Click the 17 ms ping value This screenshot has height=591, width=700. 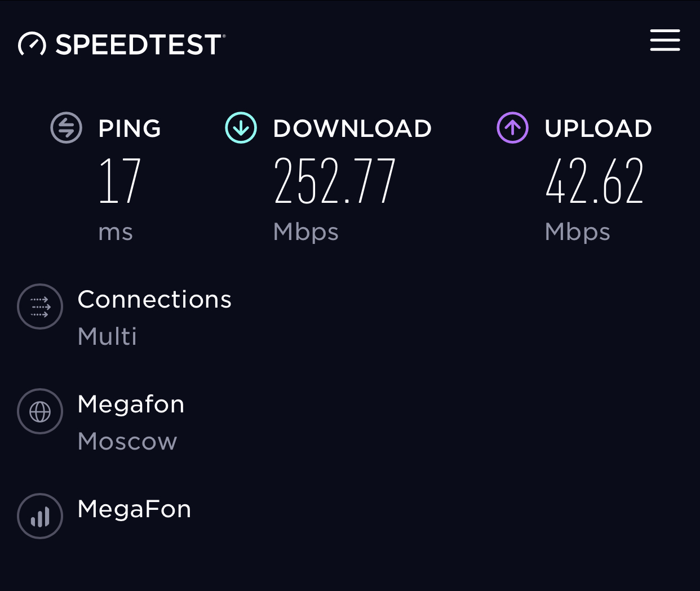[119, 181]
